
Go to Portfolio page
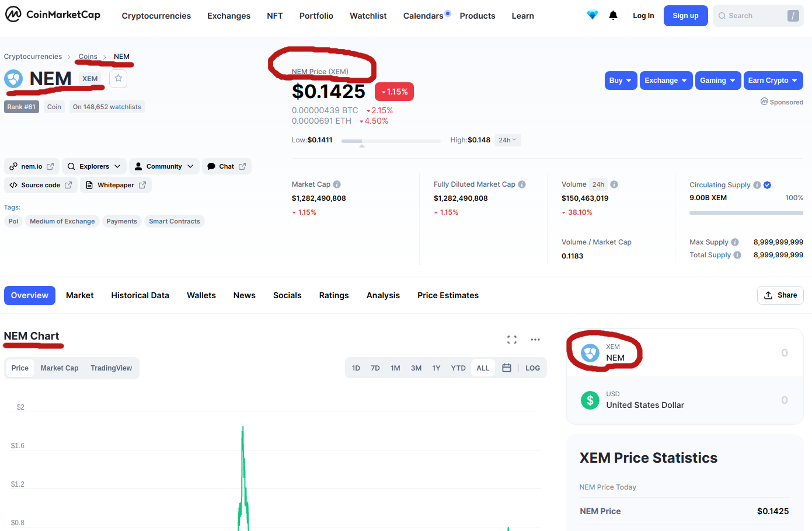[x=316, y=16]
